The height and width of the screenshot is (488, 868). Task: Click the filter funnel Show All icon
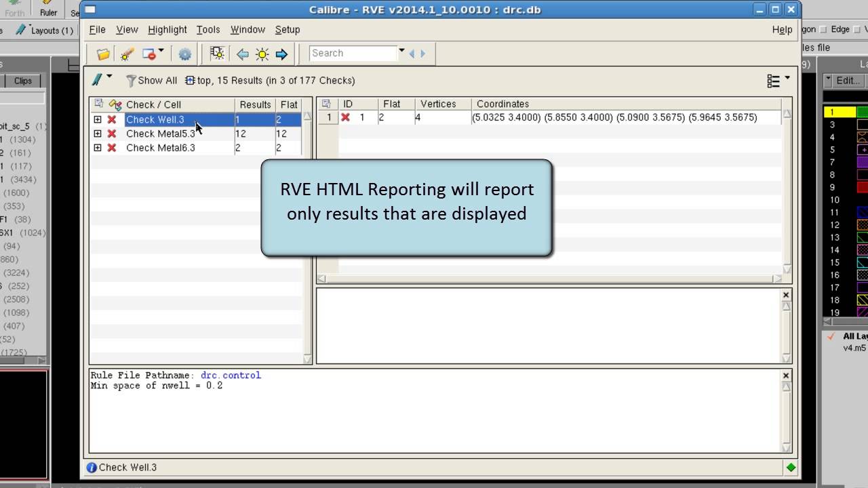[131, 81]
